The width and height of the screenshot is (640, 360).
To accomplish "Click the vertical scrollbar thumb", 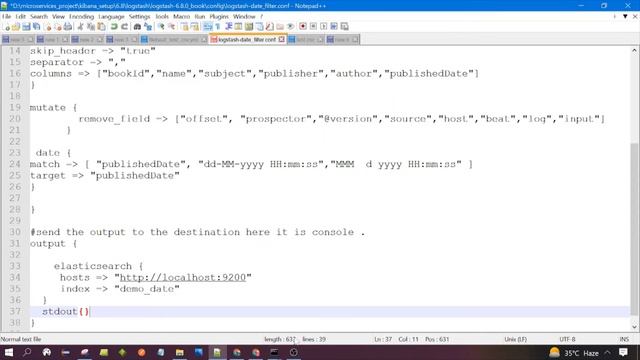I will tap(634, 229).
